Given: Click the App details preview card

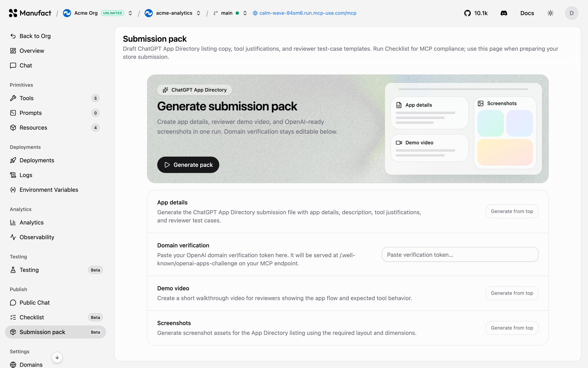Looking at the screenshot, I should 429,113.
